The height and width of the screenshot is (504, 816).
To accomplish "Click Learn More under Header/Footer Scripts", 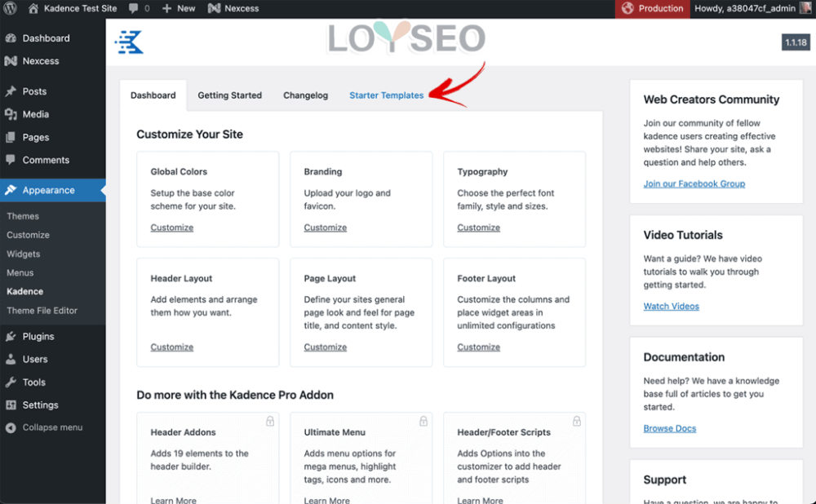I will (x=480, y=500).
